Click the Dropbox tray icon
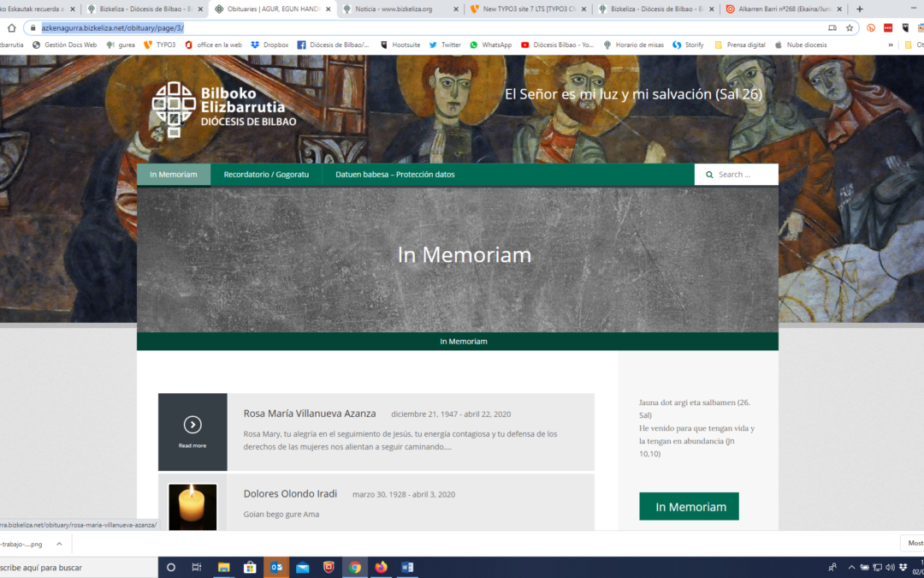Viewport: 924px width, 578px height. click(903, 568)
